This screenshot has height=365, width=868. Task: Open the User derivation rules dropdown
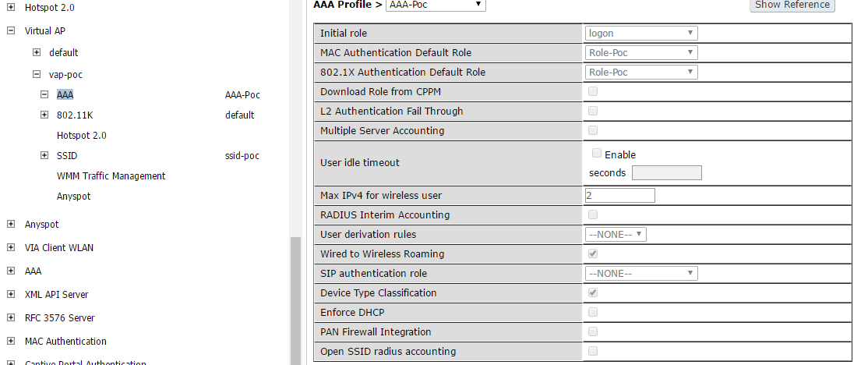[x=616, y=234]
